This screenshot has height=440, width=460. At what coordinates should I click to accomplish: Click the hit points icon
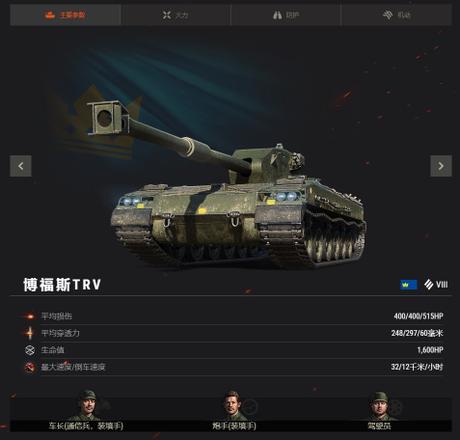(30, 350)
